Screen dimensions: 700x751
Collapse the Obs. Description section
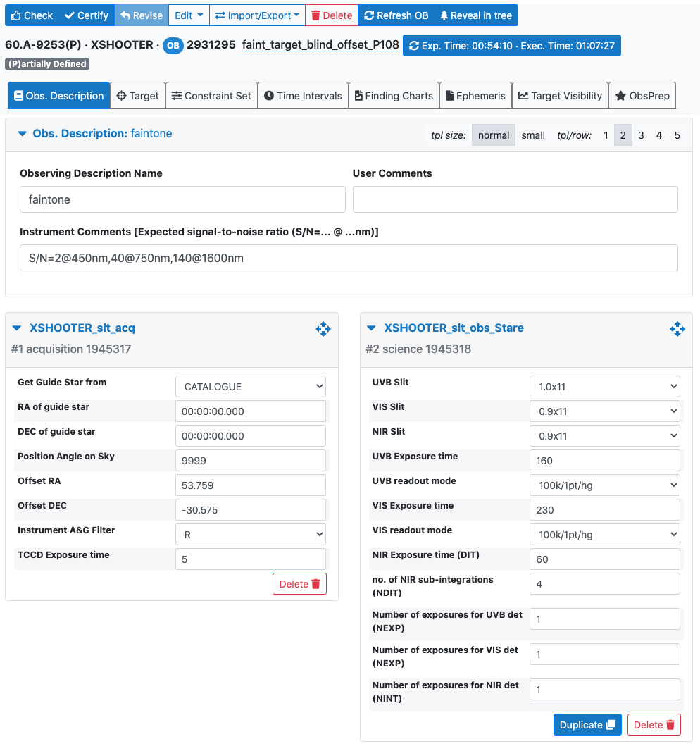click(22, 134)
